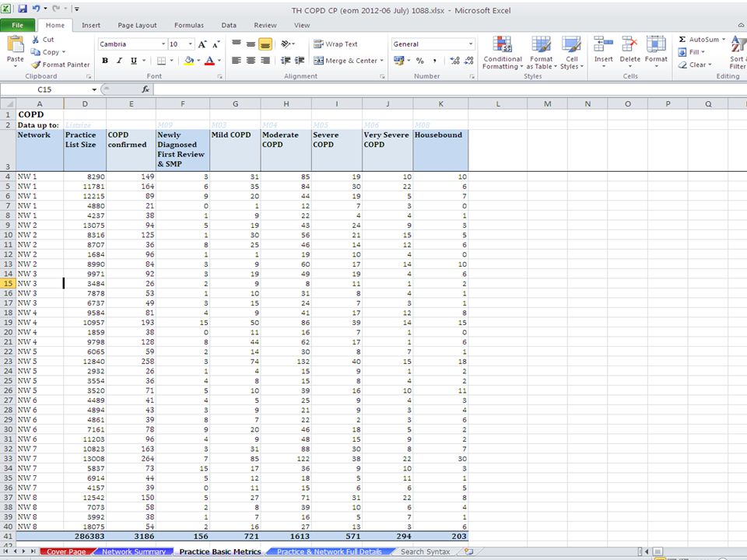Viewport: 747px width, 560px height.
Task: Open the font size dropdown
Action: [191, 44]
